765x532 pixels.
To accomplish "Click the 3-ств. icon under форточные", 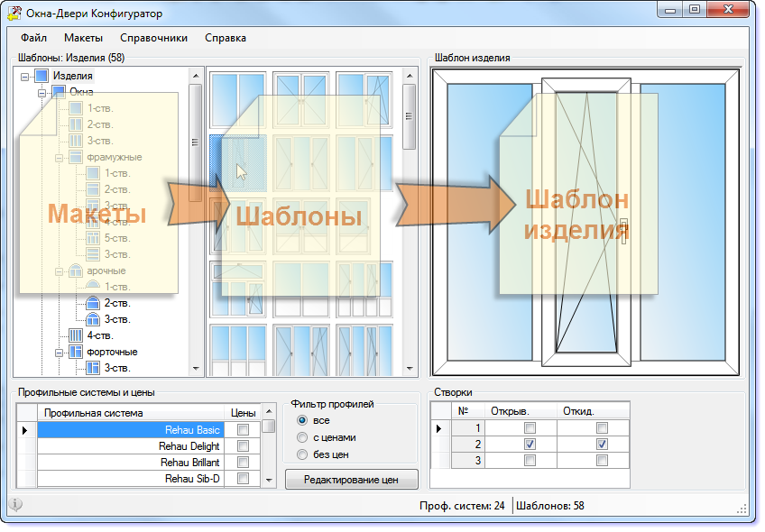I will [93, 368].
